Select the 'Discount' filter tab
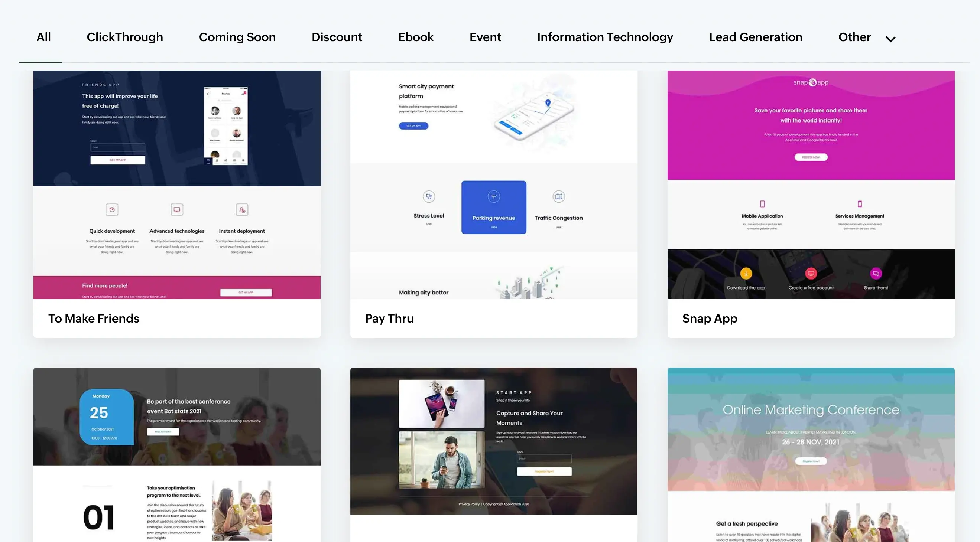 click(x=337, y=37)
